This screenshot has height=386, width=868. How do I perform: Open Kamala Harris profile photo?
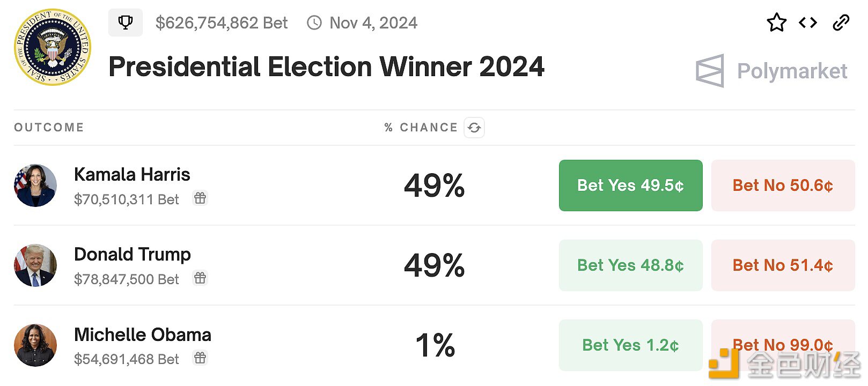(x=35, y=185)
